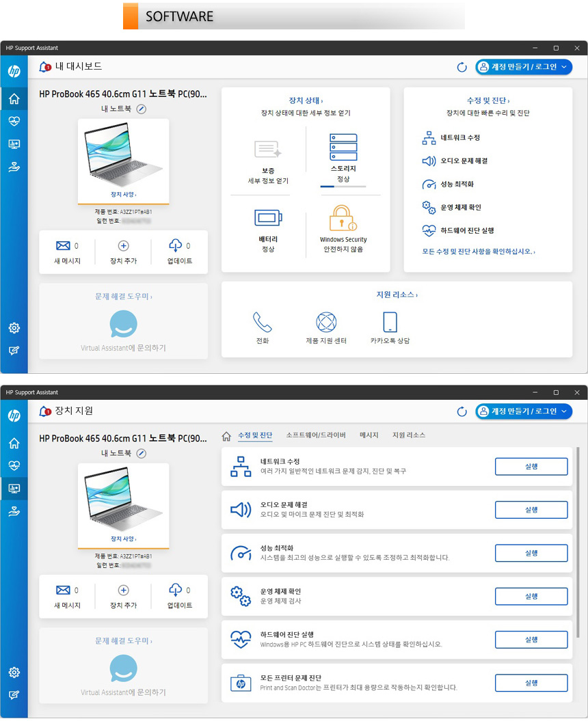Open the bell notifications in the 장치 지원 window
Viewport: 588px width, 721px height.
coord(45,411)
